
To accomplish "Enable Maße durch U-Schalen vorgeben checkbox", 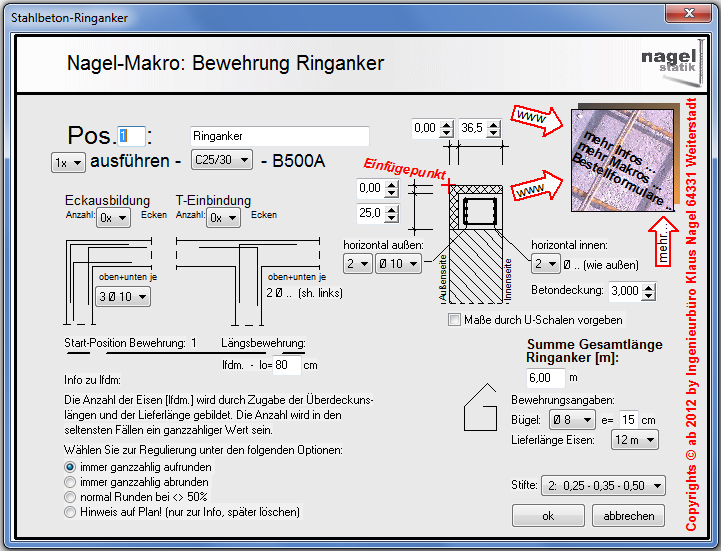I will click(456, 320).
